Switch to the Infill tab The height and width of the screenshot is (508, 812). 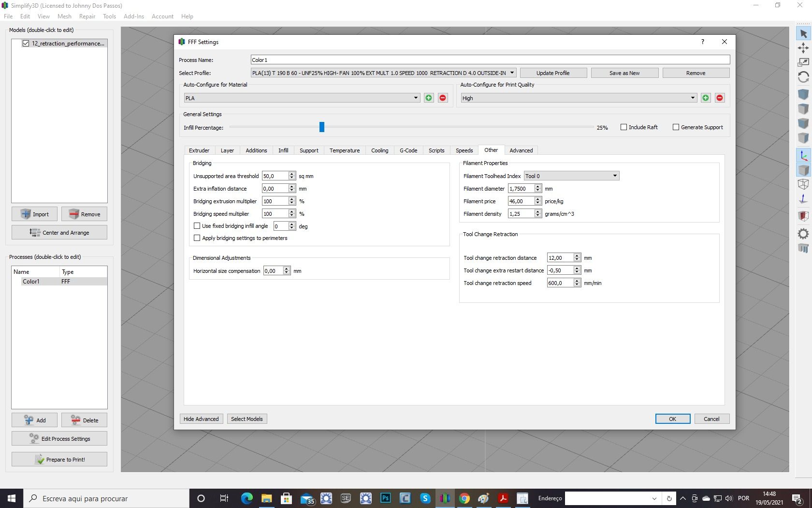pos(283,150)
